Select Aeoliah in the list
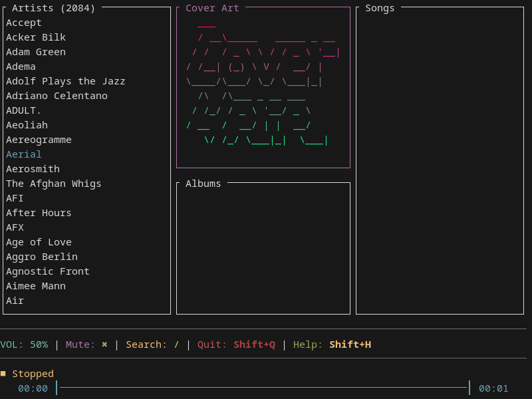This screenshot has height=399, width=532. coord(27,125)
